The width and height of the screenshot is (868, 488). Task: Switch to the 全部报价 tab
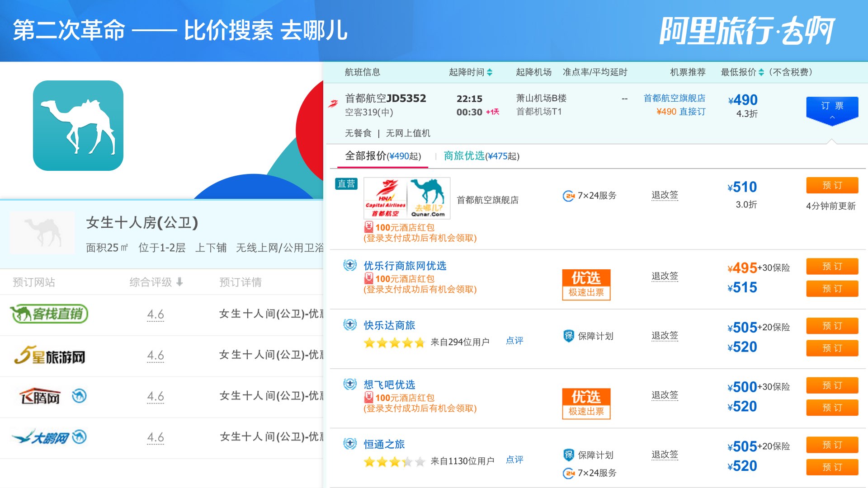point(382,156)
